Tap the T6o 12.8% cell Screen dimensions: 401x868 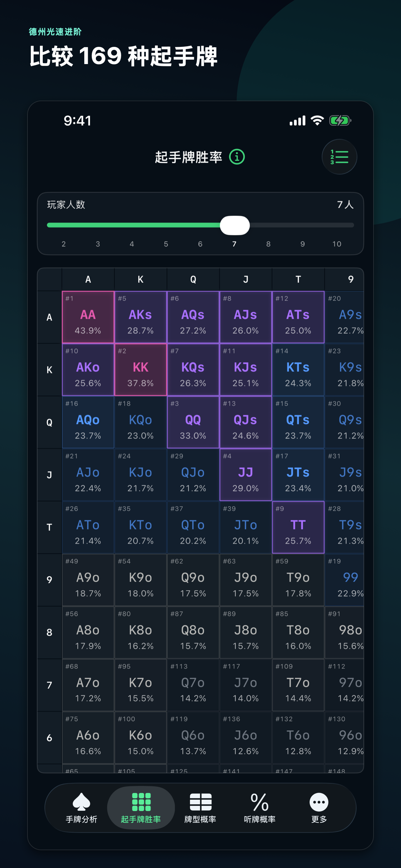298,738
